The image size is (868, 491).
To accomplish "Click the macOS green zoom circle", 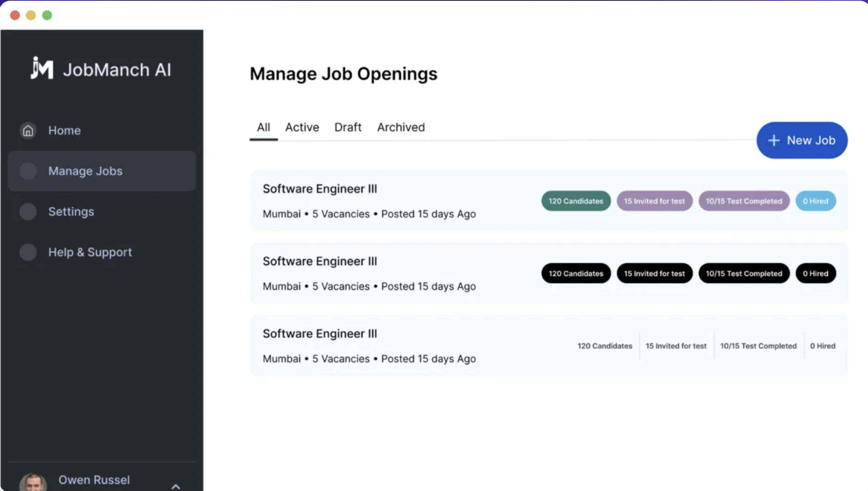I will point(47,15).
